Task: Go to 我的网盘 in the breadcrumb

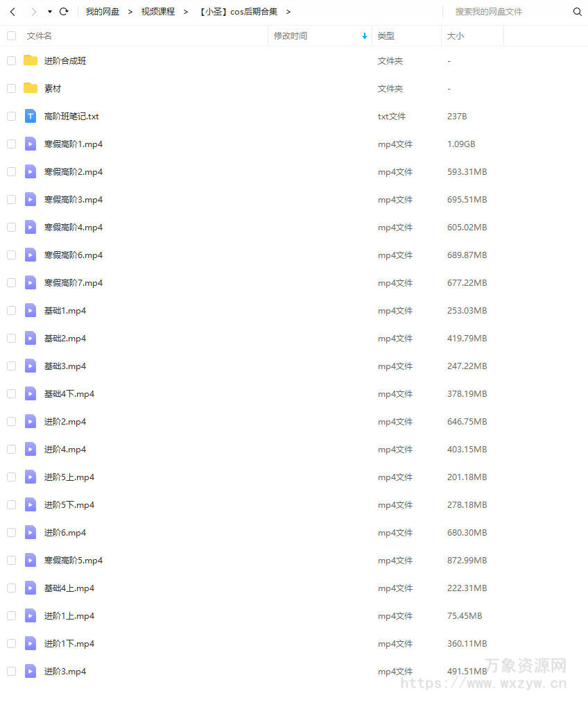Action: click(103, 12)
